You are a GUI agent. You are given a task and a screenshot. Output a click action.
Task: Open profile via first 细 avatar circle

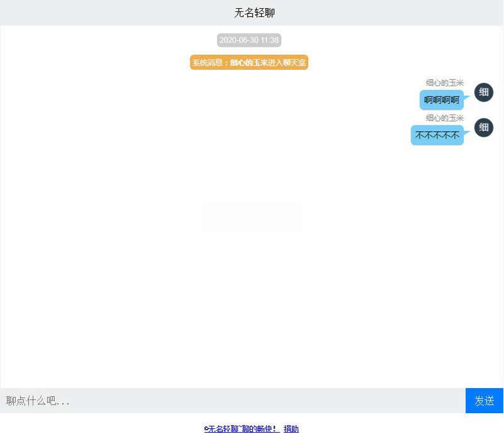point(483,92)
